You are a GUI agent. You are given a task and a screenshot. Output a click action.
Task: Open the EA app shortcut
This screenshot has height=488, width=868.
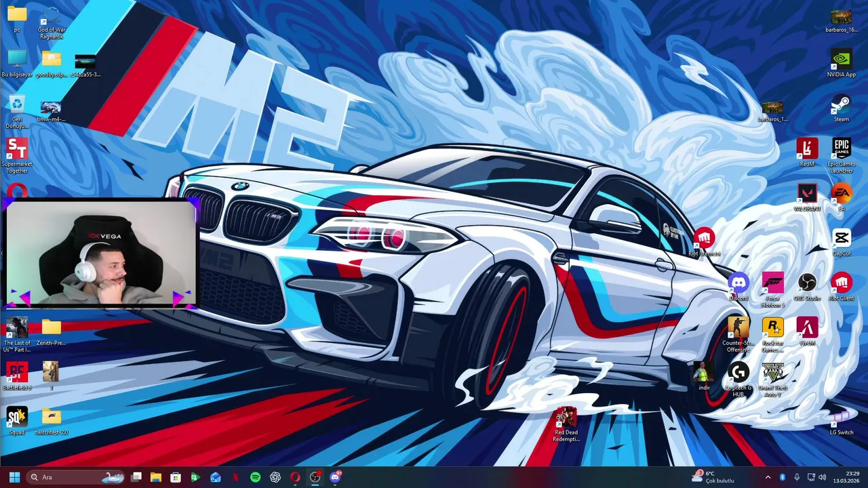[x=842, y=198]
